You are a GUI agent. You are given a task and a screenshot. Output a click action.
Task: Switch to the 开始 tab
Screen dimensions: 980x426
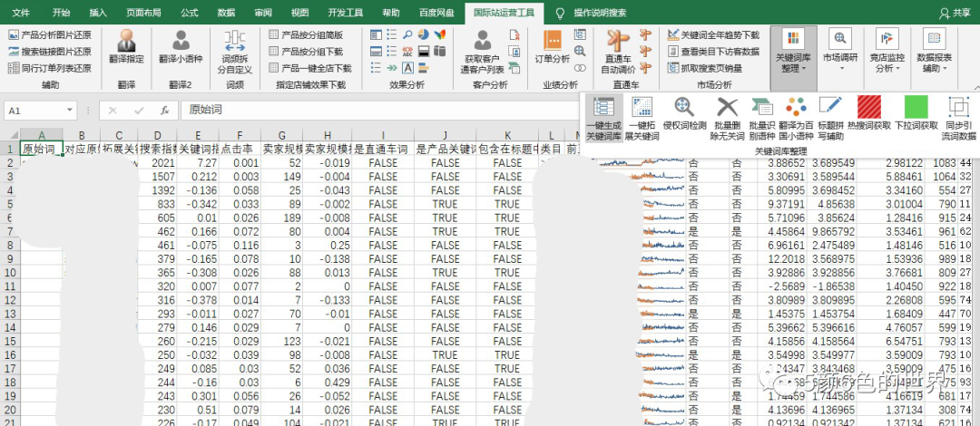click(x=62, y=12)
